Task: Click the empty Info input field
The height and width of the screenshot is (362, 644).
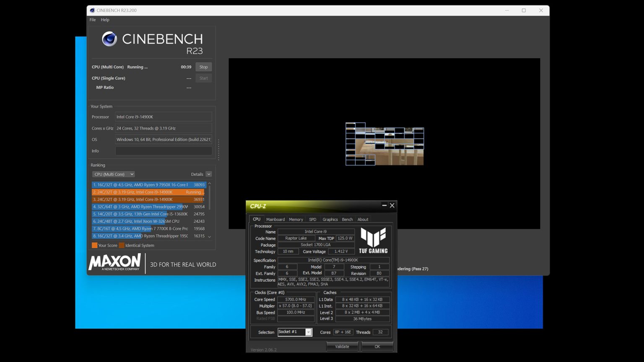Action: [x=164, y=151]
